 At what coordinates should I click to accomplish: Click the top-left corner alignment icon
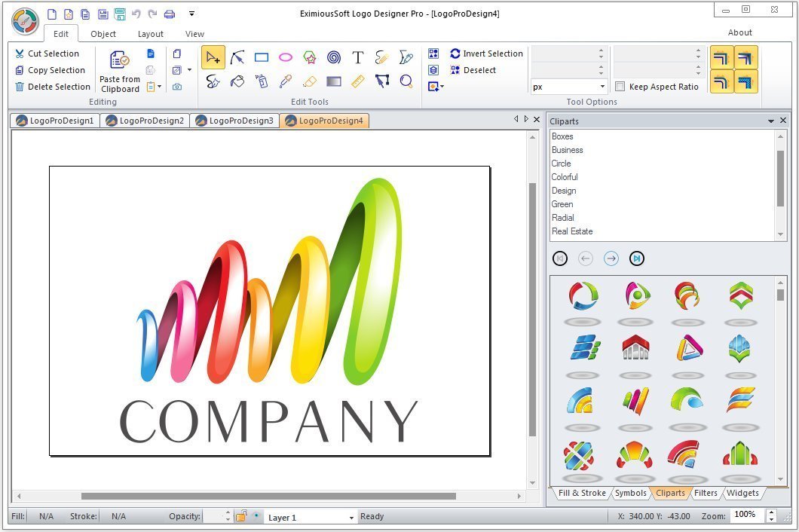721,57
